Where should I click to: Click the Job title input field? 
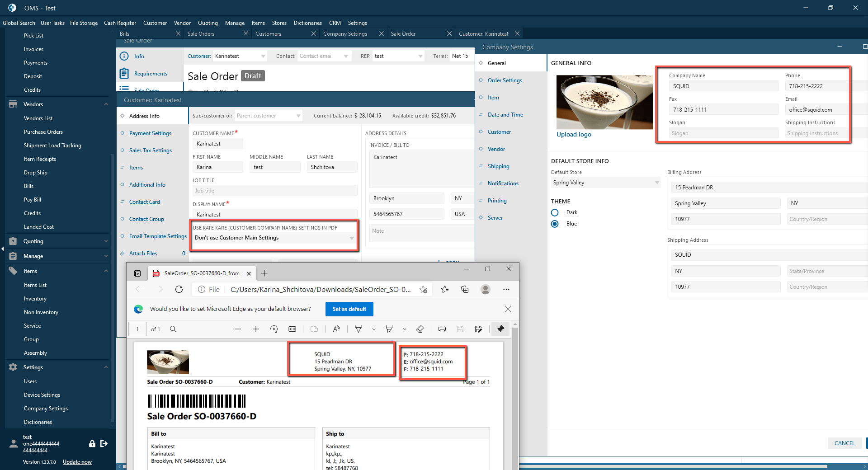coord(275,191)
